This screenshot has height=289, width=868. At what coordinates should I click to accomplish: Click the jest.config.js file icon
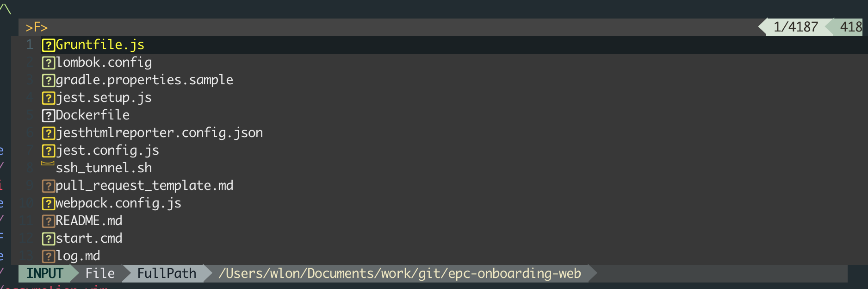click(x=48, y=150)
